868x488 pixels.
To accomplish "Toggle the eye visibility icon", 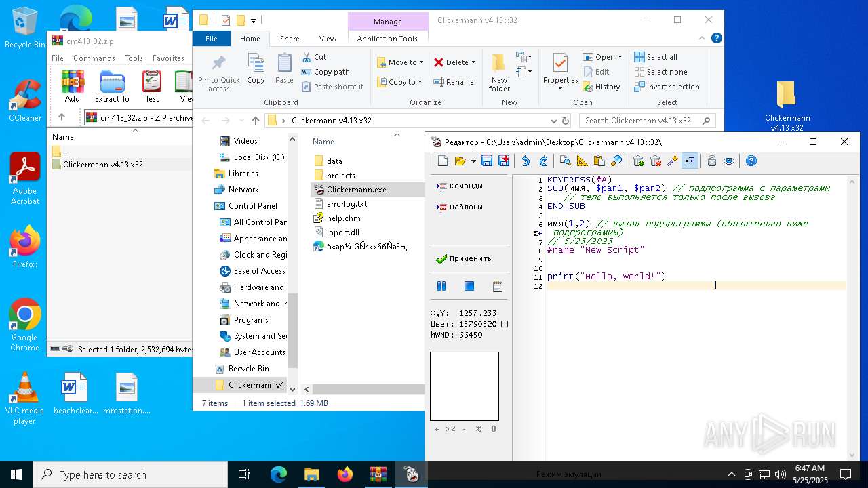I will click(729, 161).
